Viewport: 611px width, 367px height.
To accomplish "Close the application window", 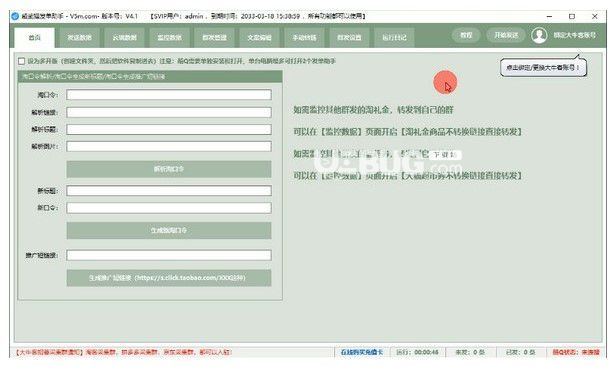I will coord(595,16).
